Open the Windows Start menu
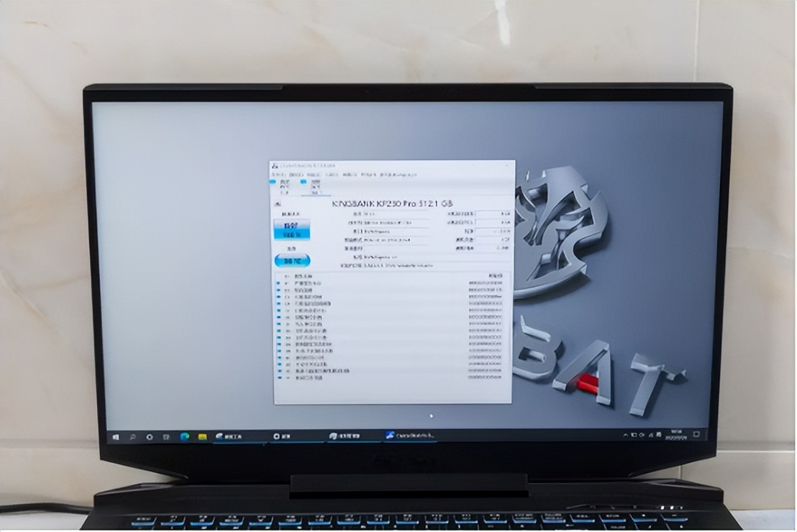The height and width of the screenshot is (532, 797). (x=116, y=437)
